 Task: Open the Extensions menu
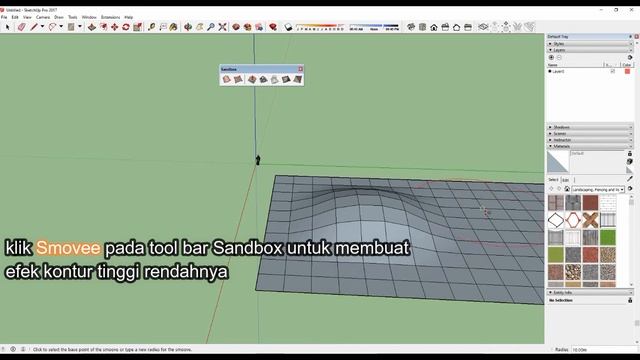pos(111,17)
